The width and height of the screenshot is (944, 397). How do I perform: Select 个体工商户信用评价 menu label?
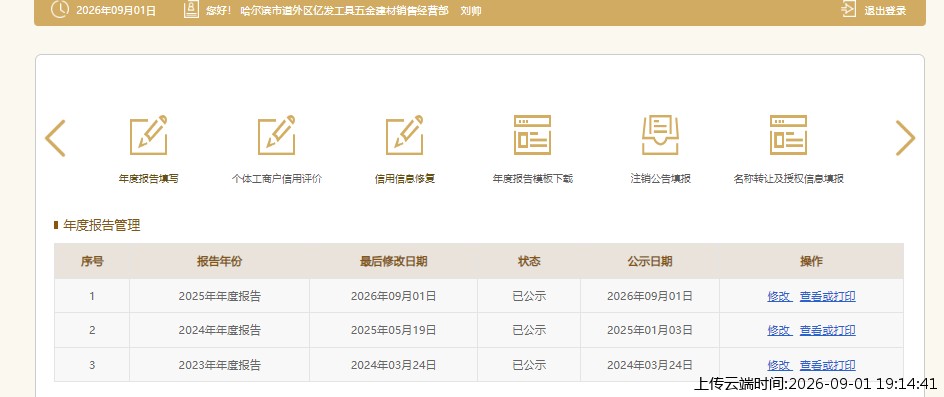pos(276,179)
